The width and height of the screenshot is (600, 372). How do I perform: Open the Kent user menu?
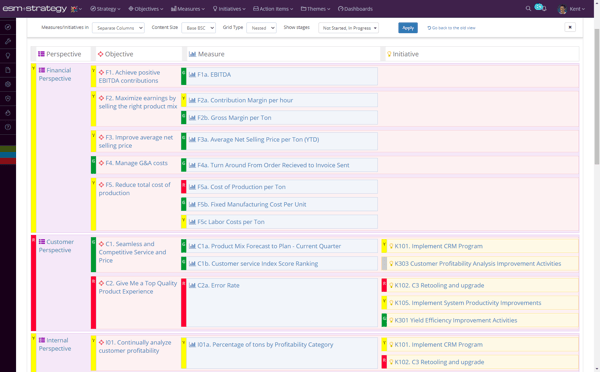point(571,9)
